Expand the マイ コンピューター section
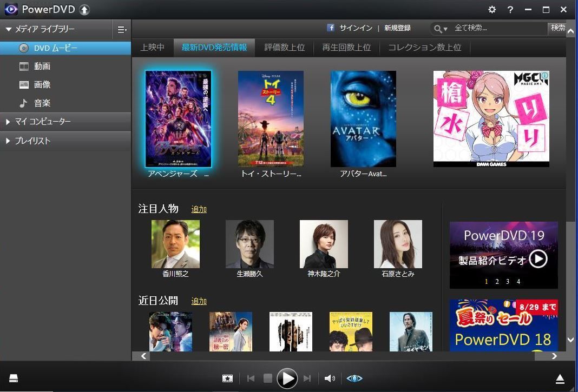This screenshot has height=392, width=578. [8, 122]
